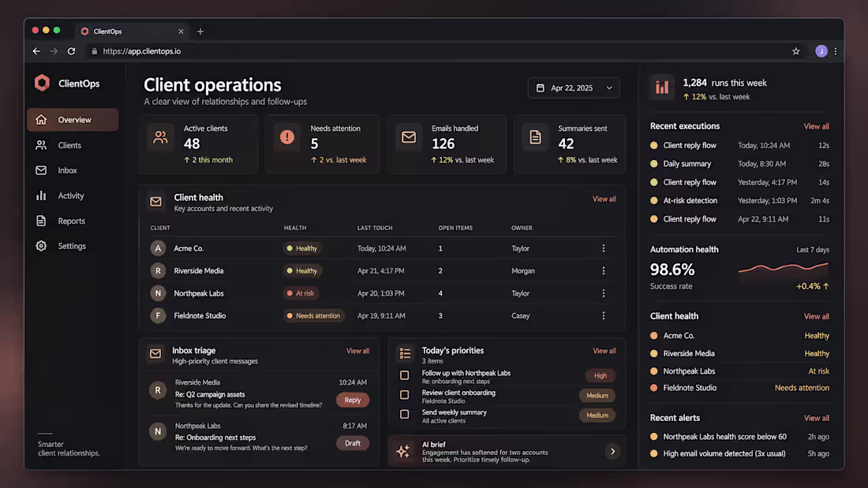Open the browser profile avatar
Image resolution: width=868 pixels, height=488 pixels.
(821, 51)
